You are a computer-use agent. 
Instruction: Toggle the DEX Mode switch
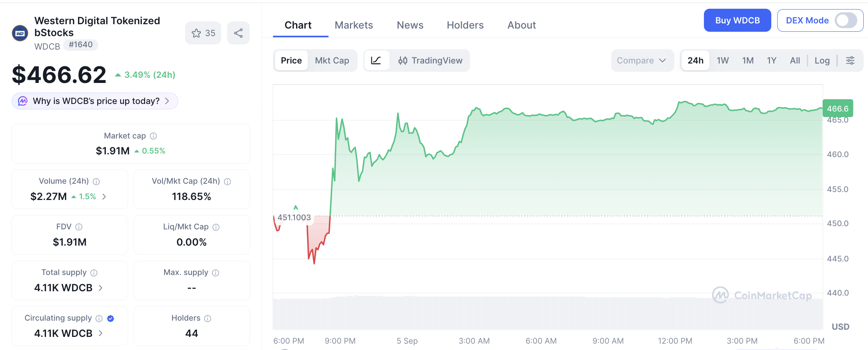pos(846,20)
